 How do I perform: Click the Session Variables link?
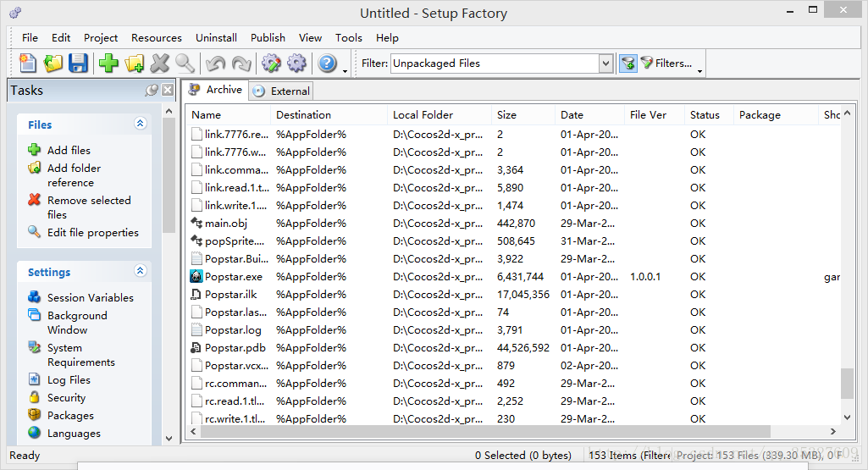coord(90,297)
